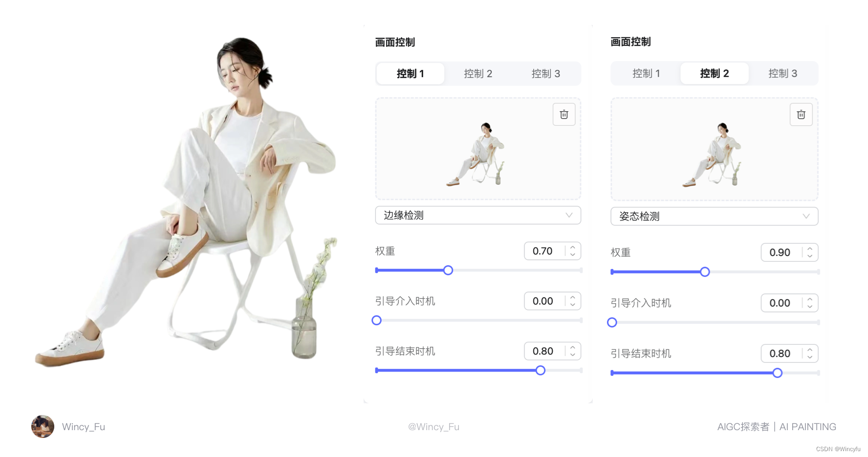868x457 pixels.
Task: Switch to 控制 2 tab in the left panel
Action: click(478, 74)
